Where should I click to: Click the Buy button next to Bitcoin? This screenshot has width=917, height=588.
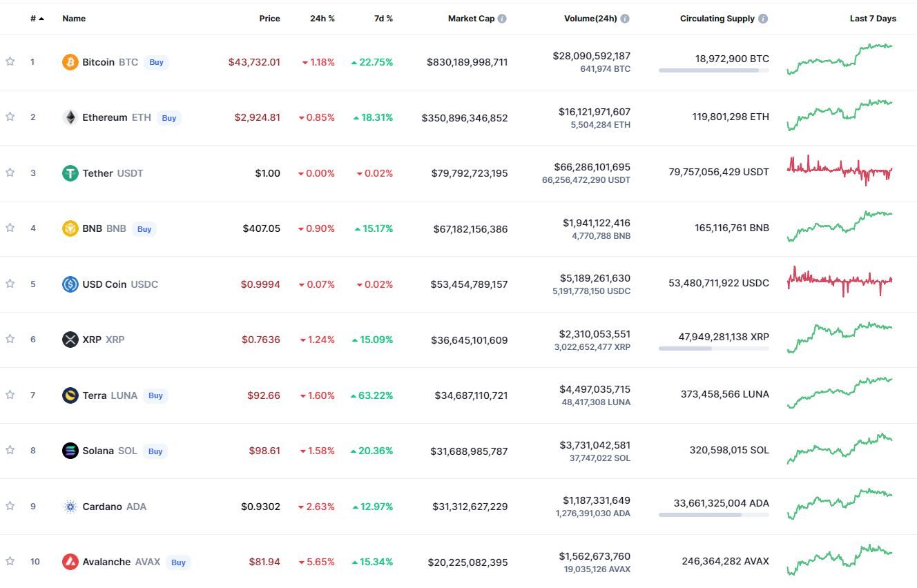click(x=157, y=62)
